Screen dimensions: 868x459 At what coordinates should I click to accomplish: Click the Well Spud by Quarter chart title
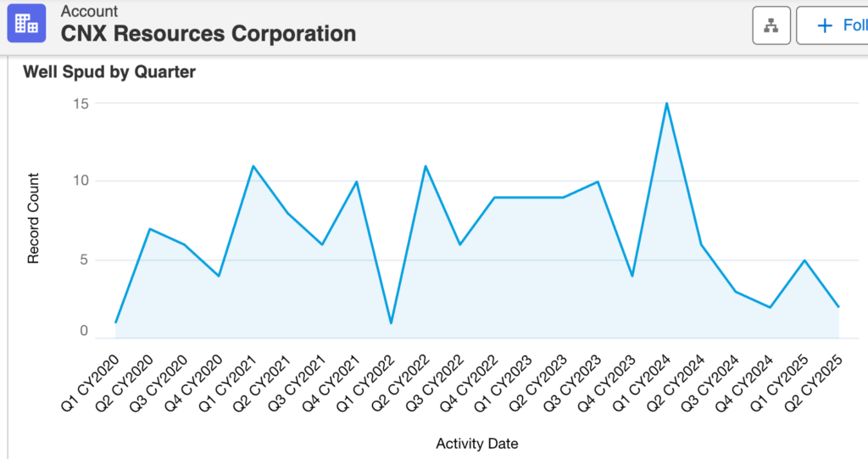109,72
